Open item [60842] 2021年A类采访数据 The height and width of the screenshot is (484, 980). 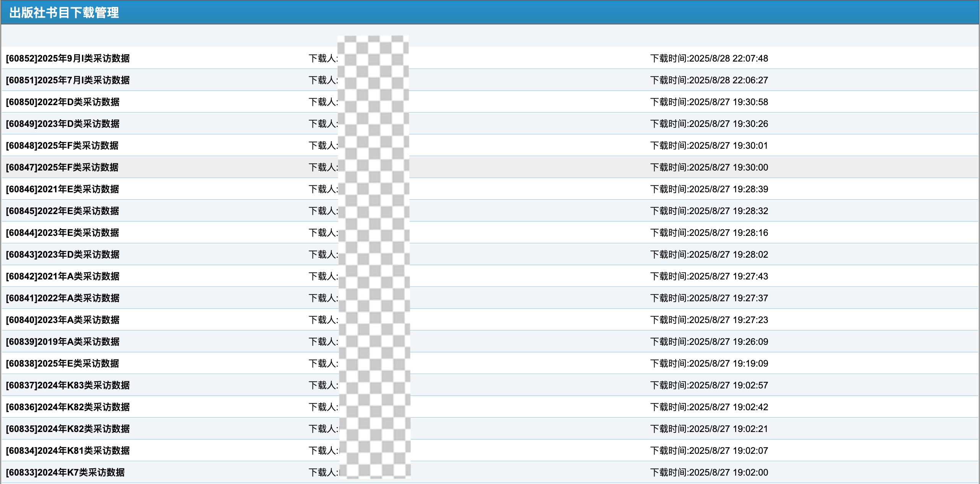(63, 276)
